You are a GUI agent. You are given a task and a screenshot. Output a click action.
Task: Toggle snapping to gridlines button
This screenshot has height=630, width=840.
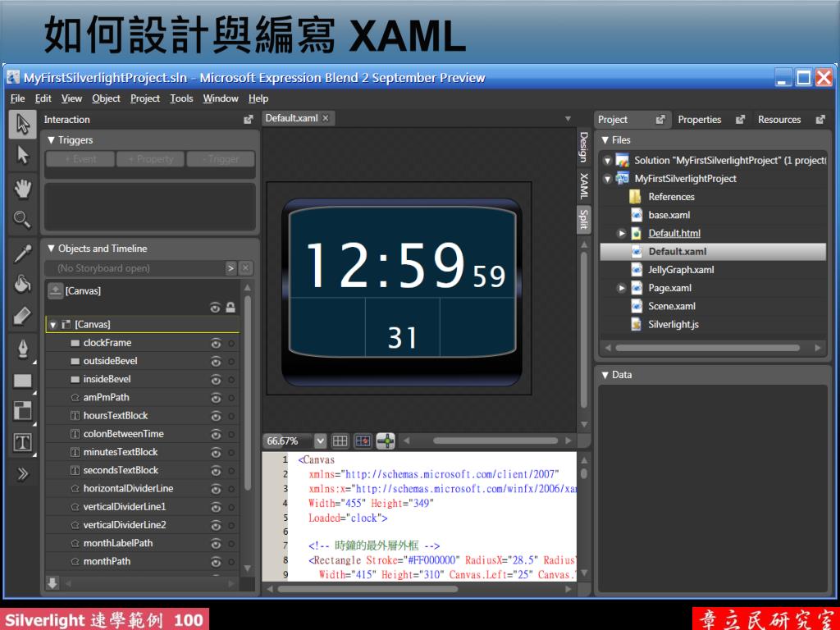pyautogui.click(x=363, y=441)
